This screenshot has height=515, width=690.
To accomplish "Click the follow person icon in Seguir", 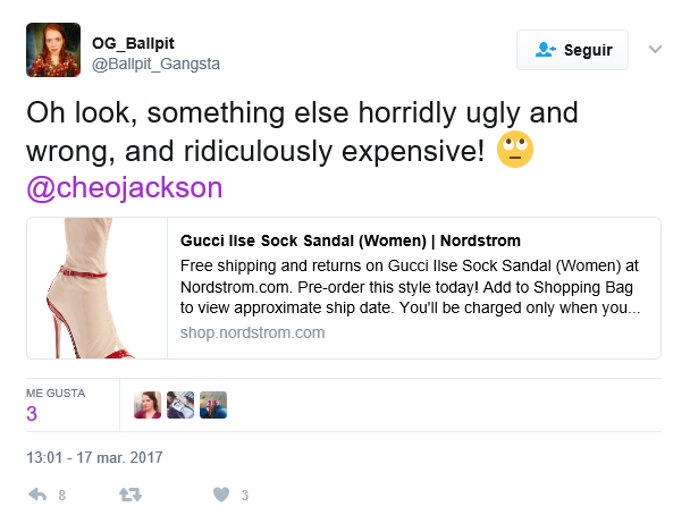I will [546, 50].
